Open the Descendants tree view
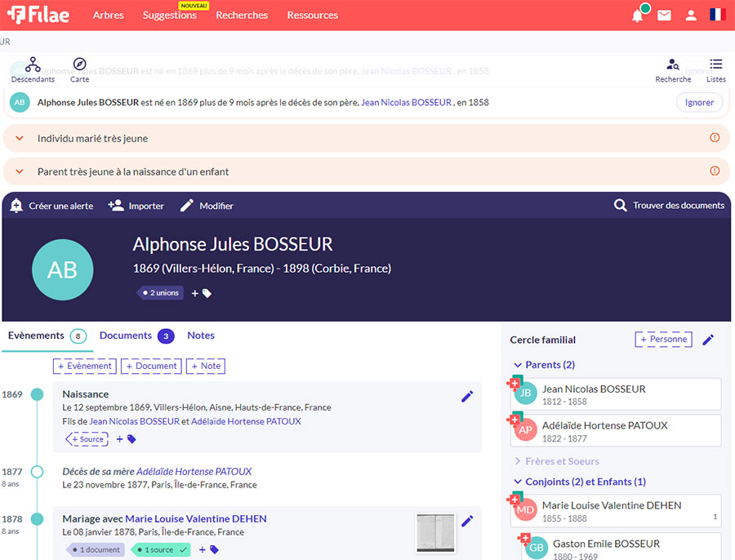The image size is (735, 560). click(33, 69)
